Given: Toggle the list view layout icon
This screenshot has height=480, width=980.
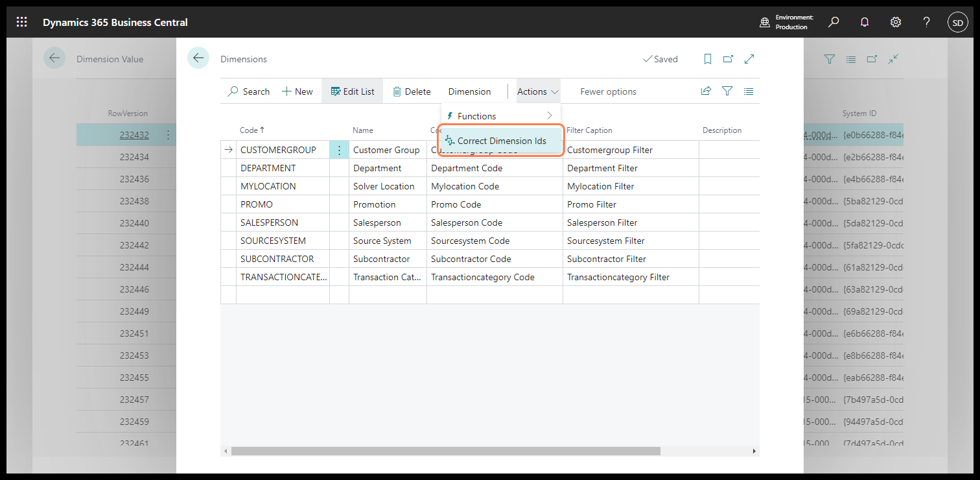Looking at the screenshot, I should click(x=749, y=91).
